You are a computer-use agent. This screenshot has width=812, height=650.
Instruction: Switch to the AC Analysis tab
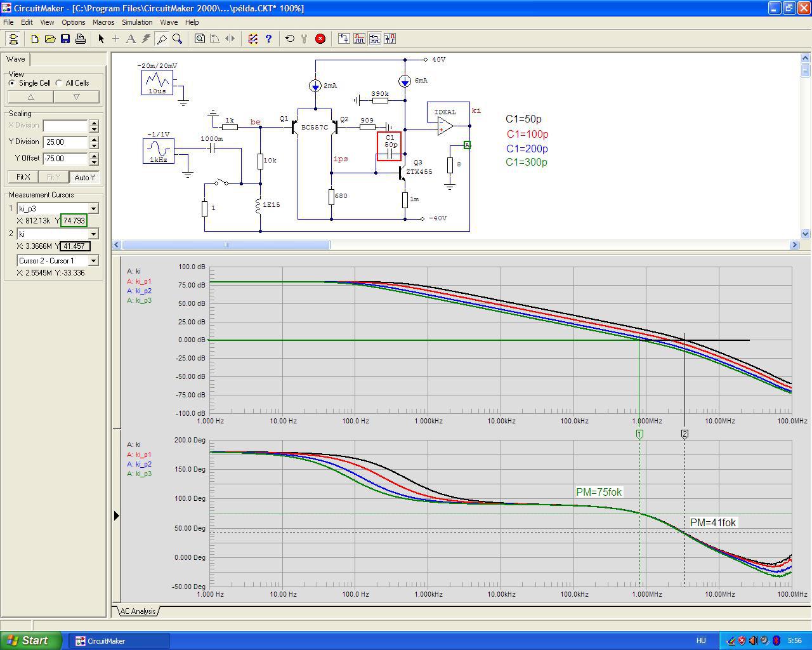click(x=138, y=611)
